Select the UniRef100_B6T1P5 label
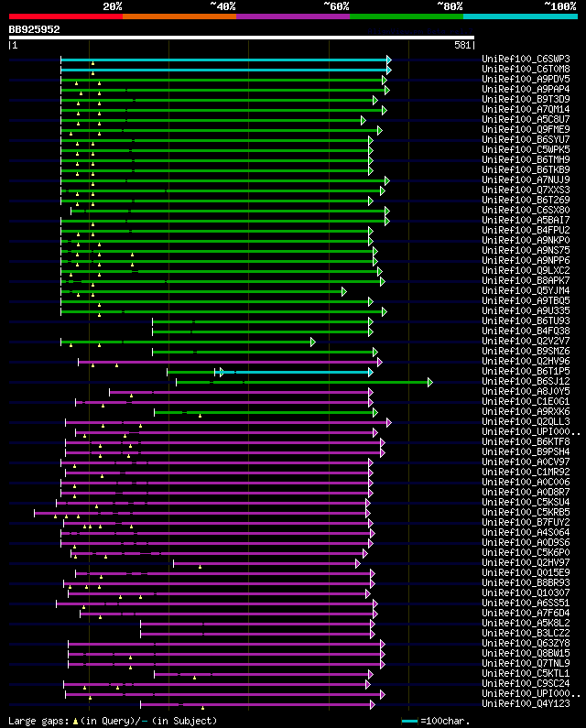Screen dimensions: 586x728 click(x=526, y=371)
